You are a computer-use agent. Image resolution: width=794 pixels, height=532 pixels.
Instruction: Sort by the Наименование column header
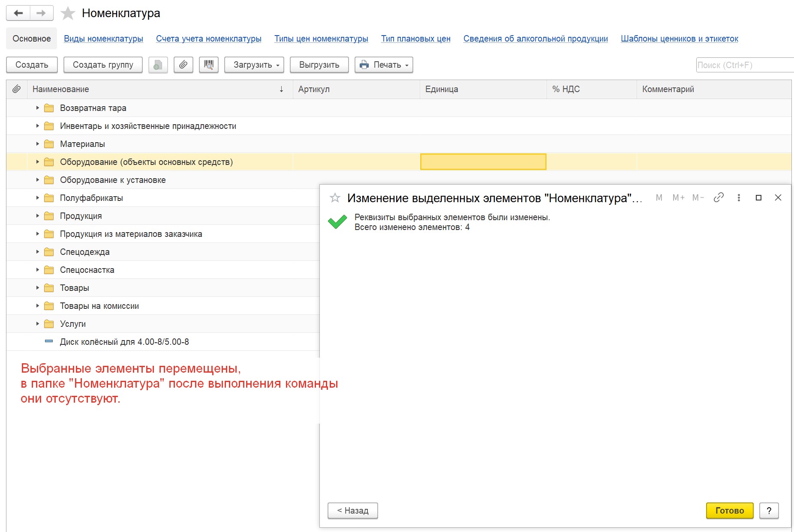[x=160, y=89]
